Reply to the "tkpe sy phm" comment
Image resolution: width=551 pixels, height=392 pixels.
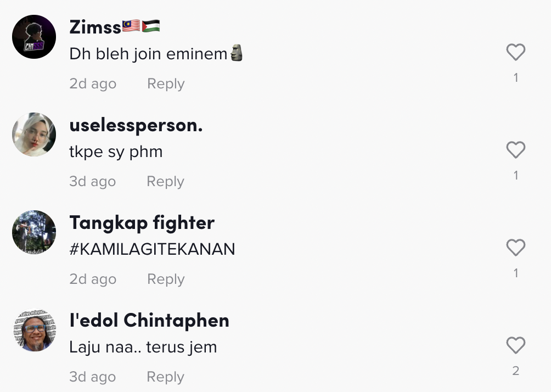coord(165,182)
